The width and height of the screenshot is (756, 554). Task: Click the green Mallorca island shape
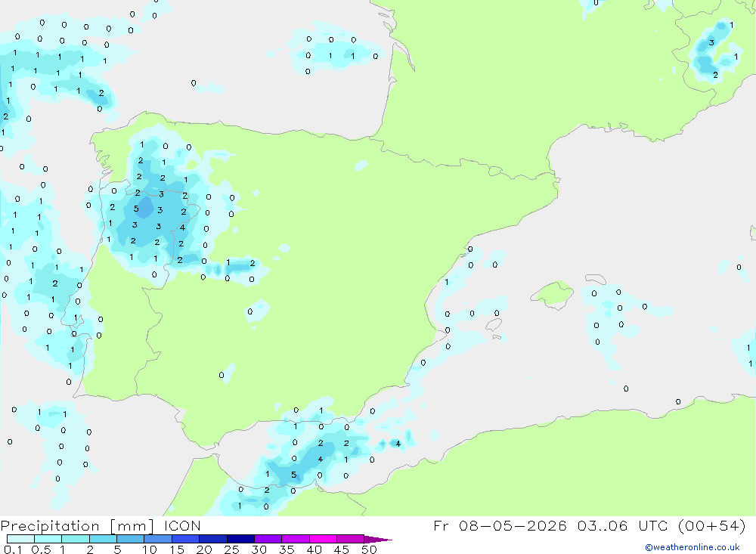553,293
